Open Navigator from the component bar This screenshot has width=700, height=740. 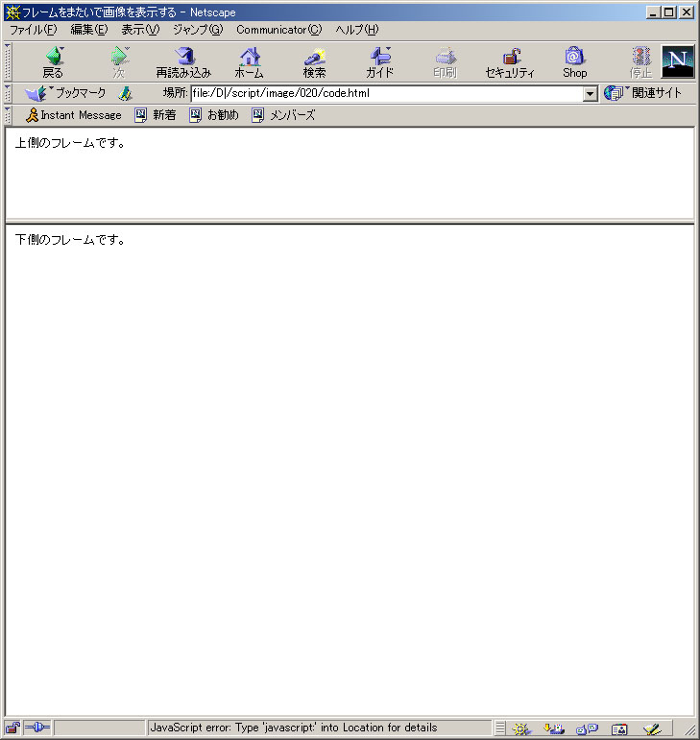click(x=521, y=728)
